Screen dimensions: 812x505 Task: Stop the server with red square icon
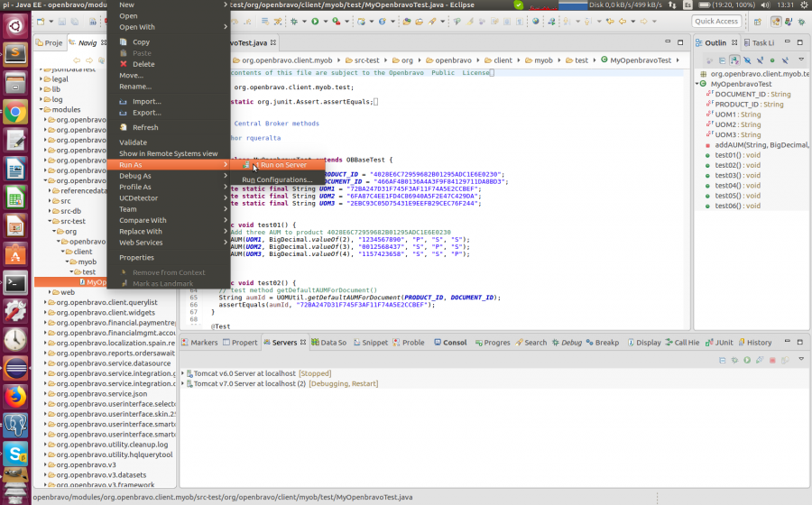(772, 360)
